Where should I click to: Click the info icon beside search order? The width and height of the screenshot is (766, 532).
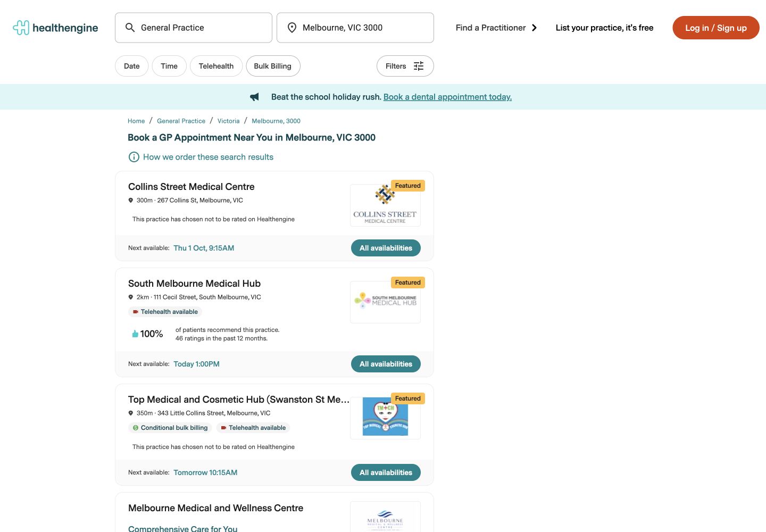tap(134, 157)
